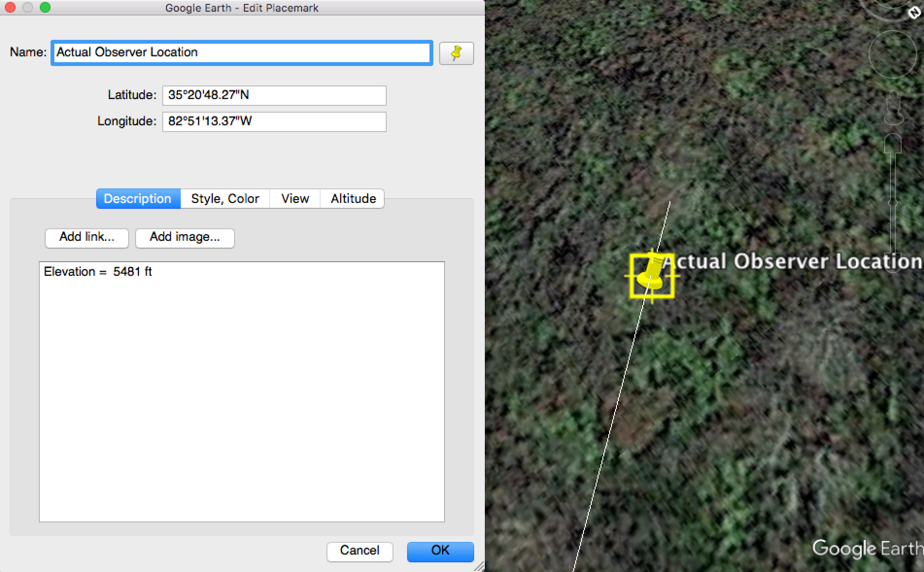Image resolution: width=924 pixels, height=572 pixels.
Task: Click the pan navigation ring control
Action: tap(892, 54)
